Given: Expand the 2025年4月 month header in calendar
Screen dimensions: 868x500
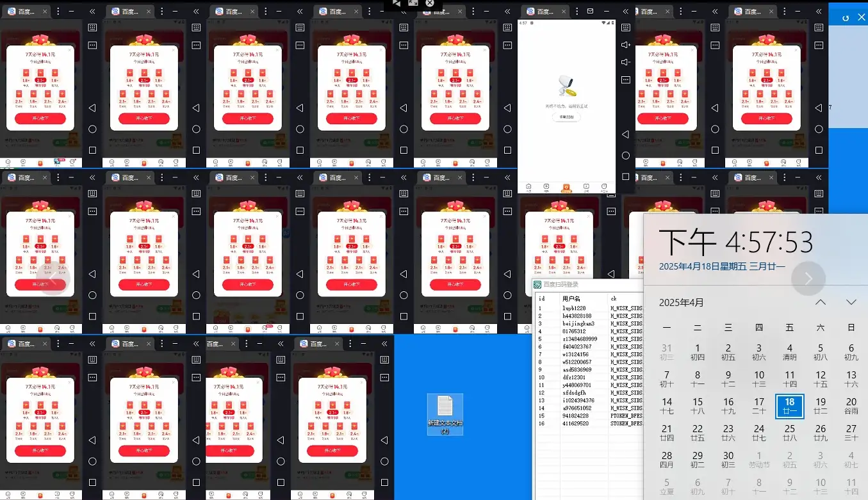Looking at the screenshot, I should point(682,302).
